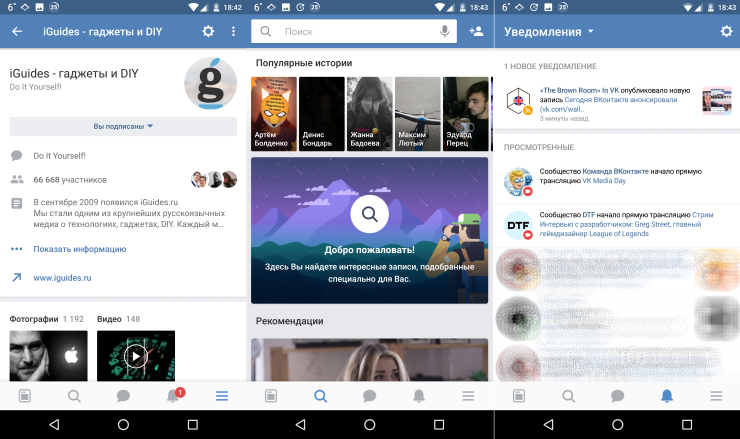The image size is (740, 439).
Task: Open the 66 668 участников members list
Action: pos(70,180)
